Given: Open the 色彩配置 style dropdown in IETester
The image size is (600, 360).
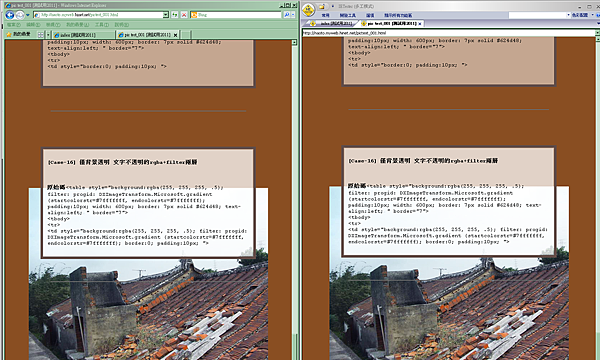Looking at the screenshot, I should (x=582, y=15).
